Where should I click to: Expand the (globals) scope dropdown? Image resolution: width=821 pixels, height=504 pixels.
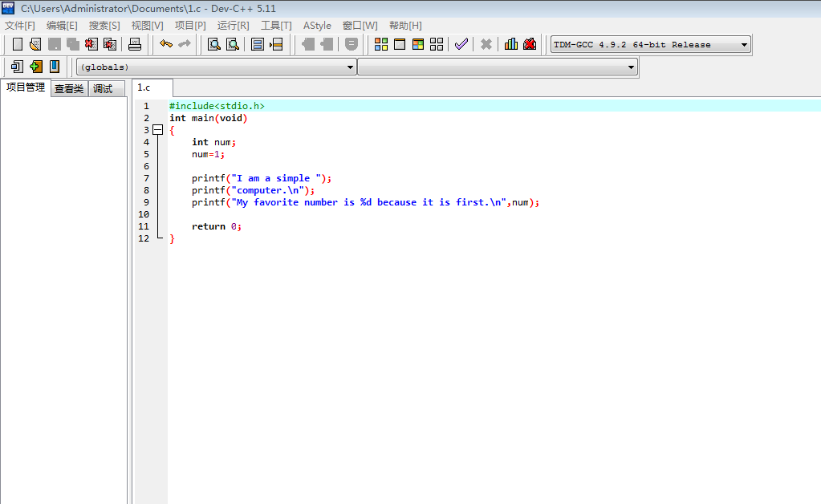(x=216, y=67)
